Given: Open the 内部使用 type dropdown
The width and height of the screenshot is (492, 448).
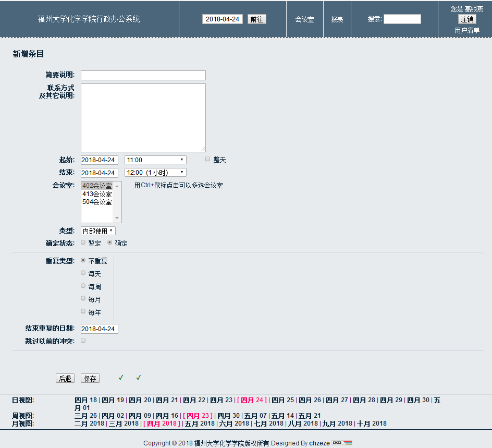Looking at the screenshot, I should point(98,231).
